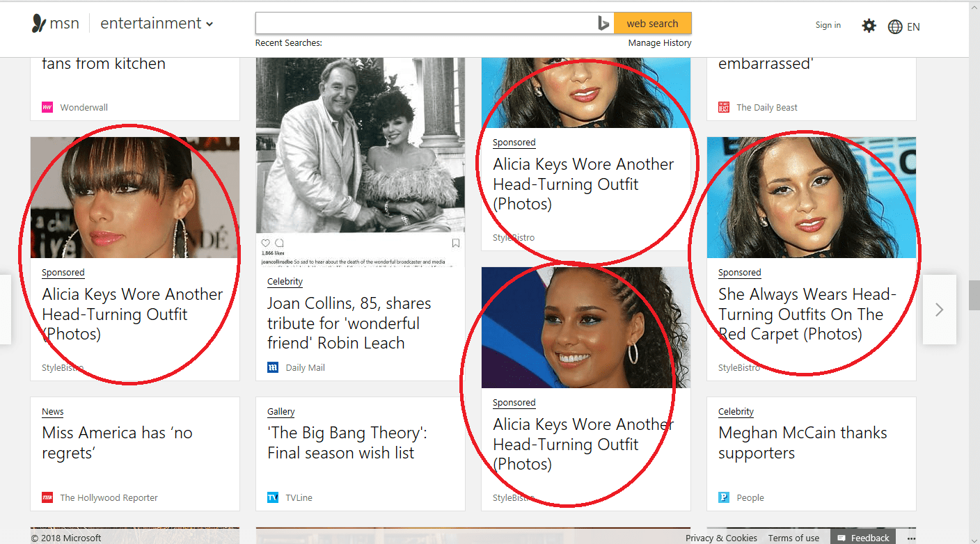
Task: Open the ellipsis menu next to Feedback
Action: (912, 537)
